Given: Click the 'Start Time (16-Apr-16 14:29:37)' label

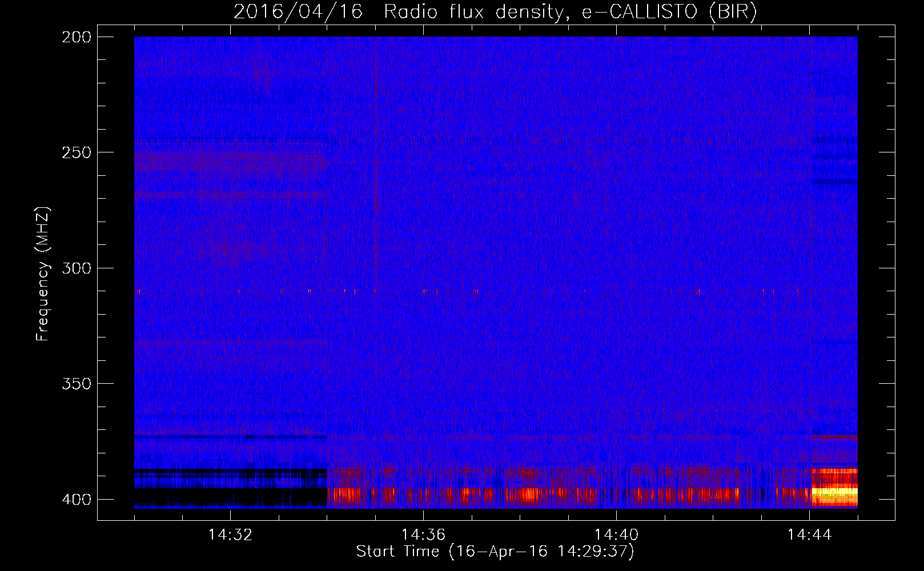Looking at the screenshot, I should coord(495,552).
